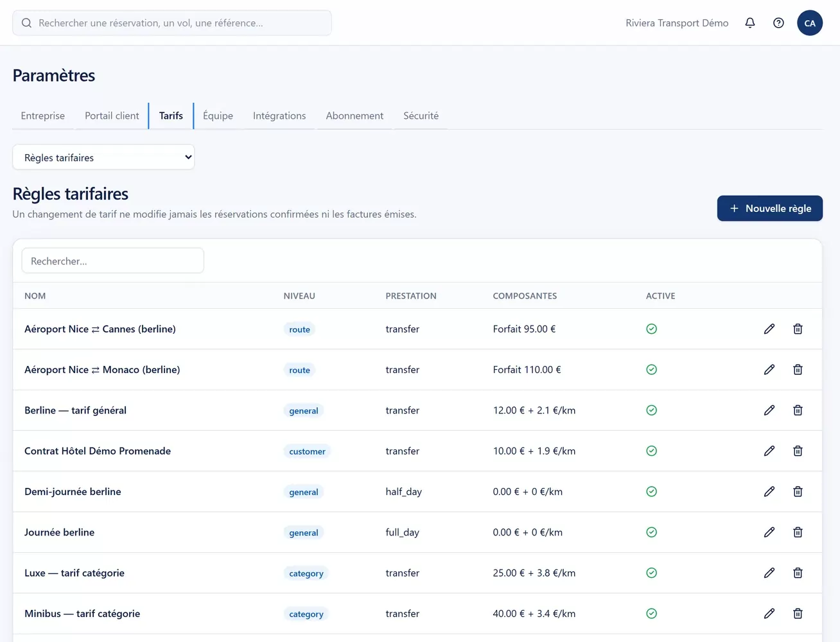Toggle active status for Berline — tarif général
Screen dimensions: 840x642
point(651,410)
